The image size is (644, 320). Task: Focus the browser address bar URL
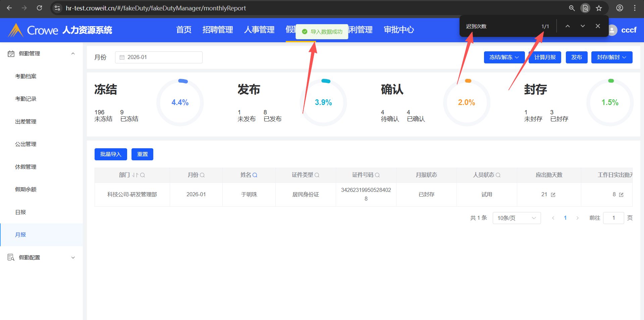tap(156, 8)
